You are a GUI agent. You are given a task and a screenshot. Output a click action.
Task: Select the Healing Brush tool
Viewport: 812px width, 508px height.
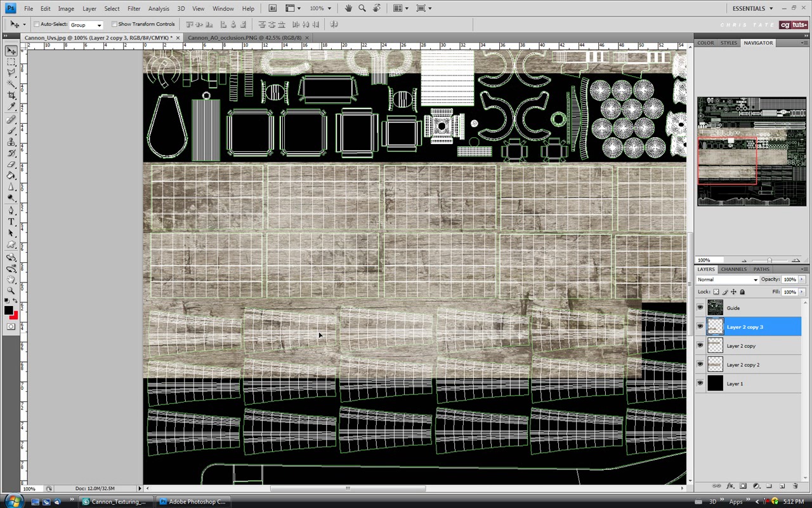coord(11,119)
